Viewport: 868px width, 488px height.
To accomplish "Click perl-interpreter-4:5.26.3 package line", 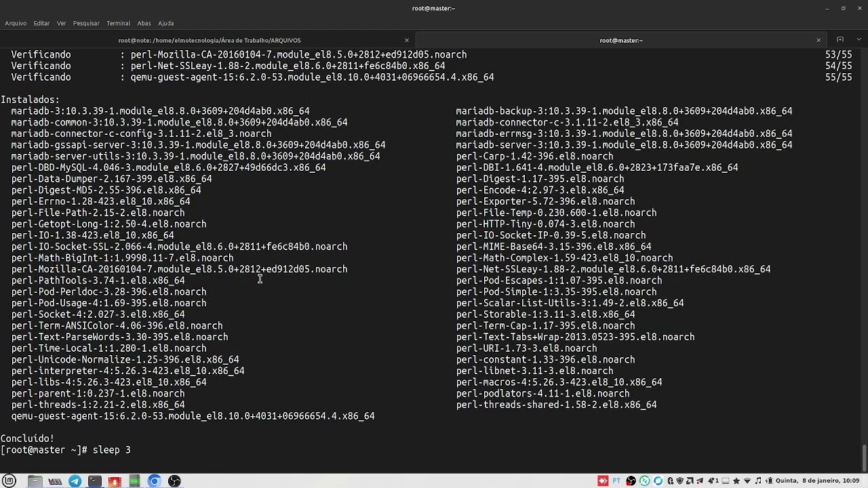I will point(127,371).
